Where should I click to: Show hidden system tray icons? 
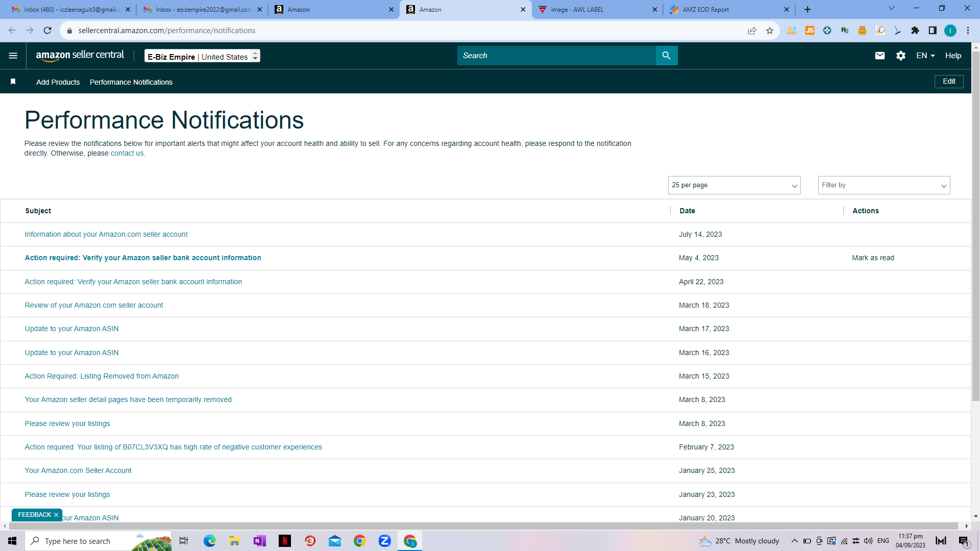tap(794, 541)
